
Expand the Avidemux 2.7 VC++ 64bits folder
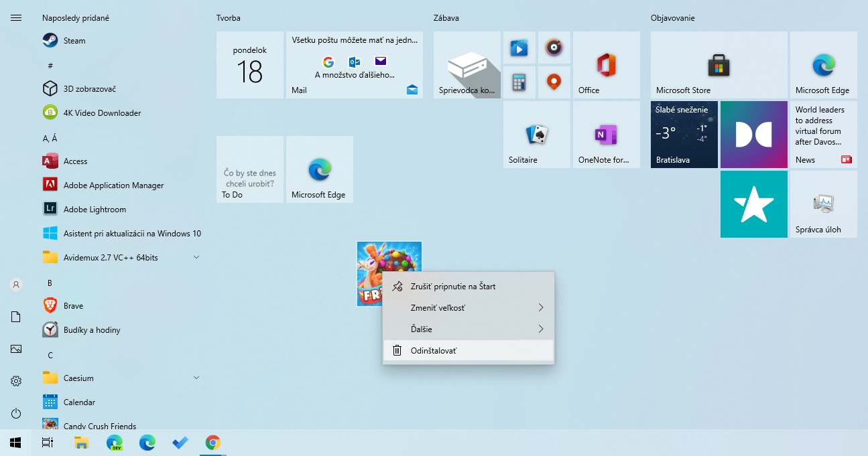121,258
